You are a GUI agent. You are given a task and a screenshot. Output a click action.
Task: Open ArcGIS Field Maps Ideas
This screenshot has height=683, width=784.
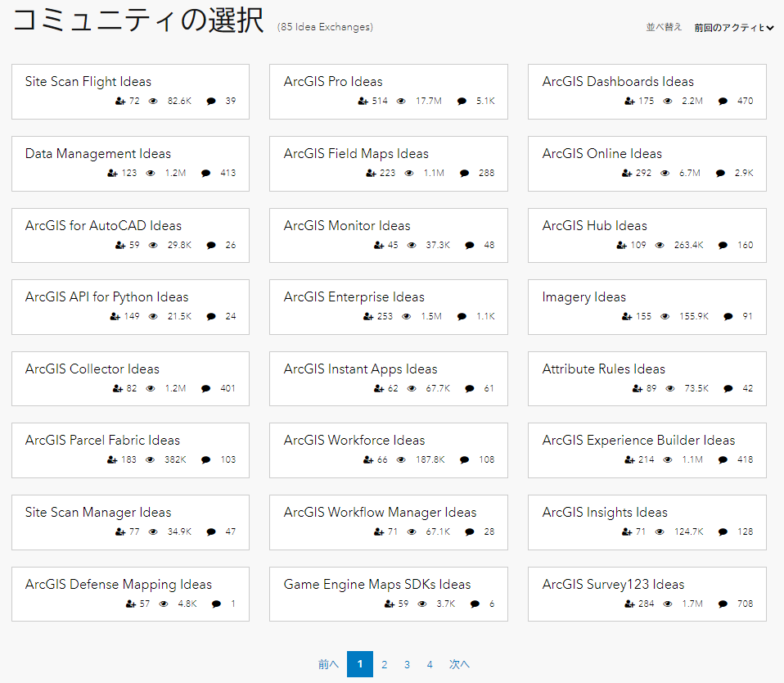coord(356,154)
